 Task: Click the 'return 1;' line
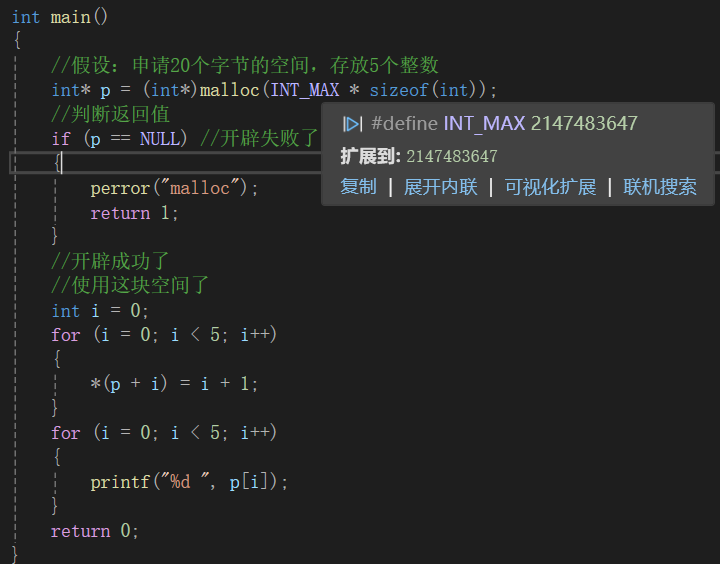134,213
